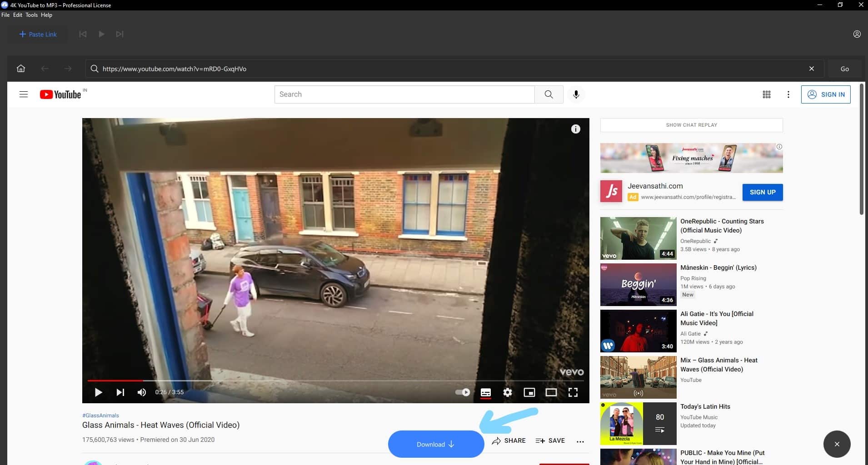Screen dimensions: 868x465
Task: Open more actions ellipsis under video
Action: tap(580, 441)
